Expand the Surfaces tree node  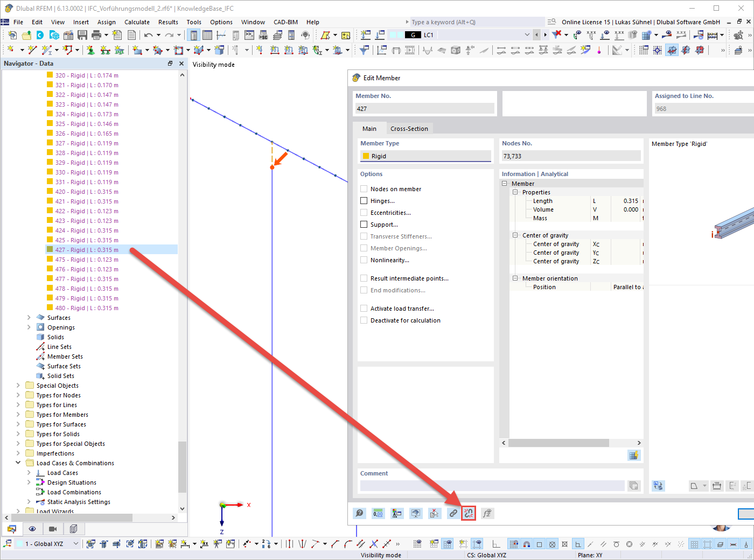coord(29,318)
